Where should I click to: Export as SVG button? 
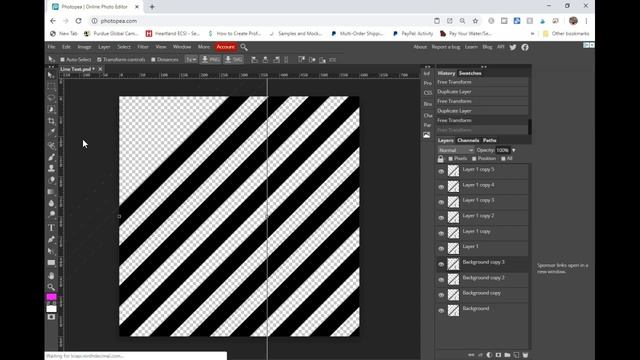(233, 60)
